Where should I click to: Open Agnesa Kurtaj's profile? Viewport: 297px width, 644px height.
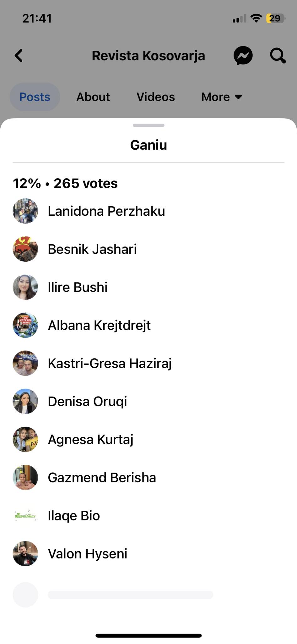tap(90, 439)
